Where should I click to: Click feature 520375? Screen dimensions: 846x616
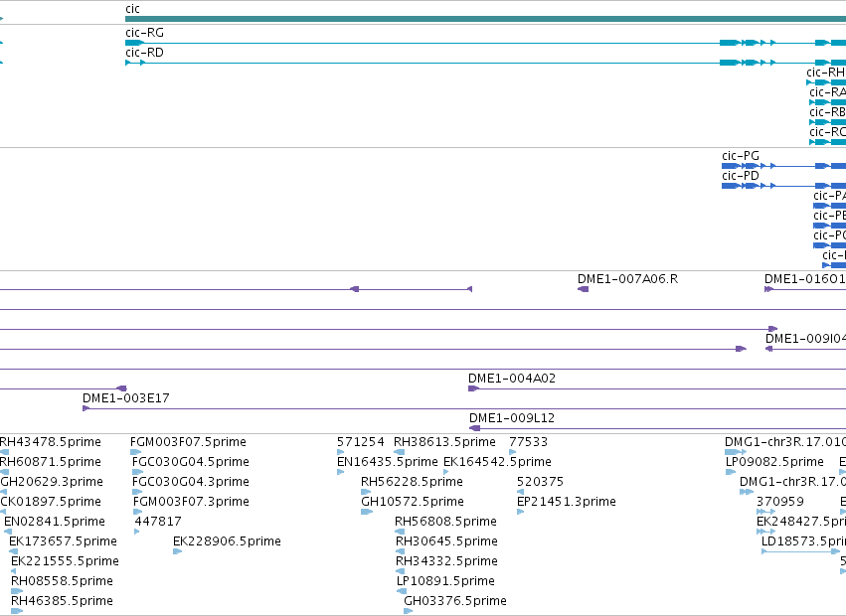click(540, 482)
